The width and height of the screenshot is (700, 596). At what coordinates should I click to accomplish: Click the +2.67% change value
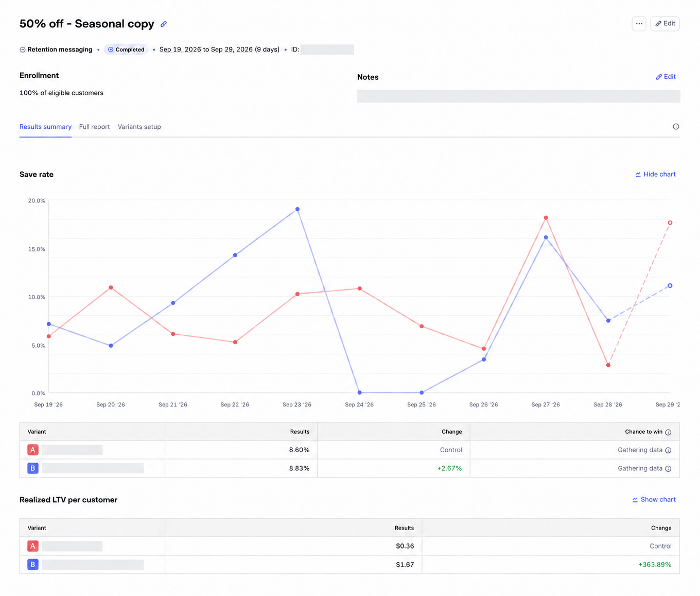449,469
